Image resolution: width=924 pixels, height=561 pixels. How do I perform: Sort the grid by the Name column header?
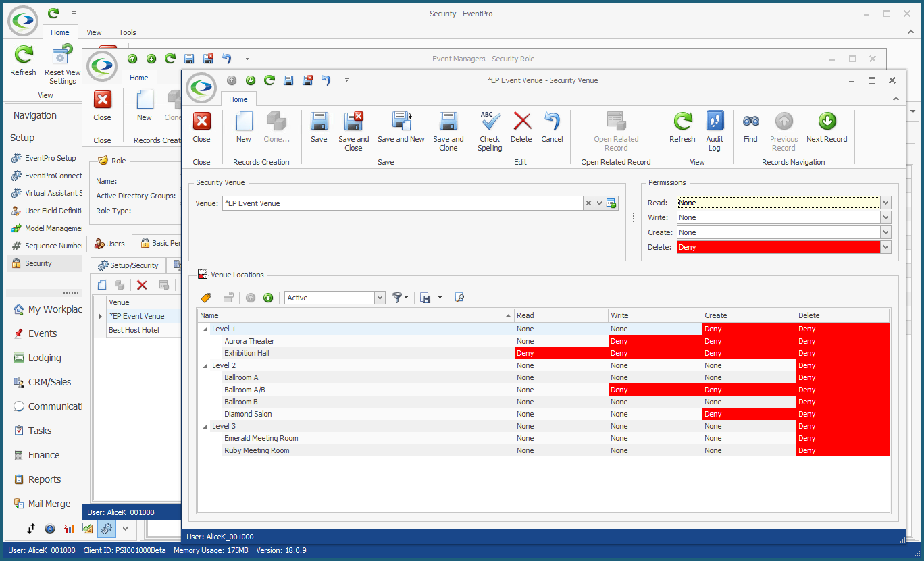(x=355, y=315)
